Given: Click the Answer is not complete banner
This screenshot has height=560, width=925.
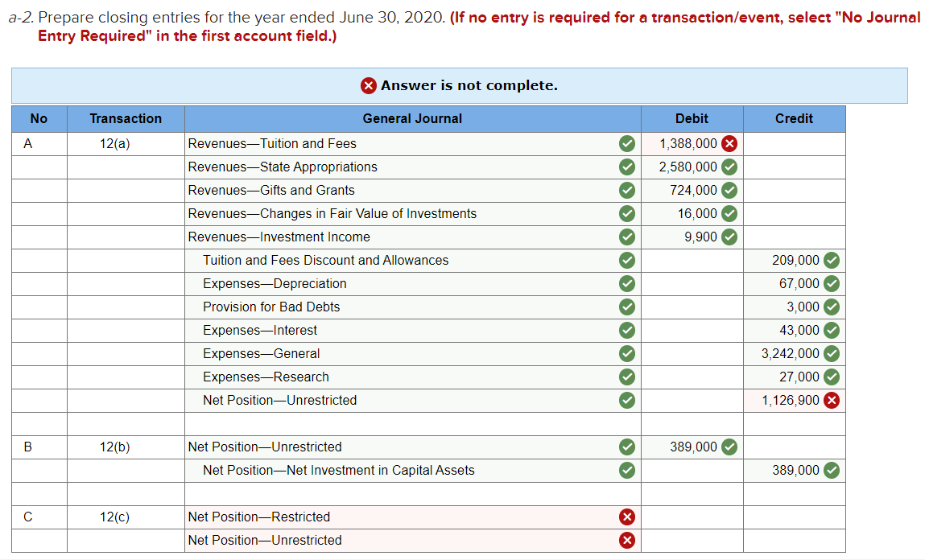Looking at the screenshot, I should pyautogui.click(x=459, y=85).
